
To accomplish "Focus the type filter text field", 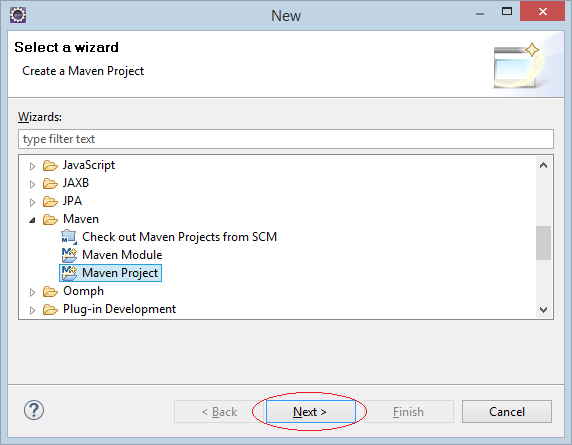I will (286, 139).
